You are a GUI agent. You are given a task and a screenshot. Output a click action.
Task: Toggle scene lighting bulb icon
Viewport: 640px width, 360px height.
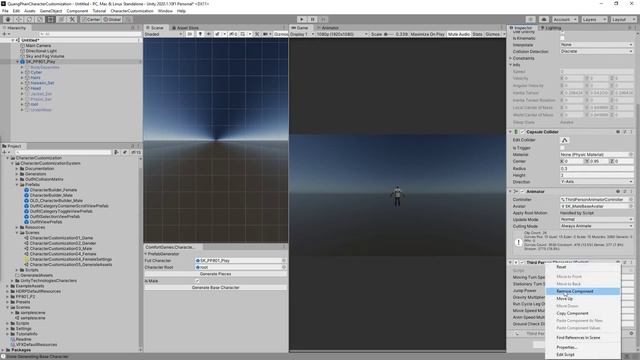pyautogui.click(x=200, y=34)
